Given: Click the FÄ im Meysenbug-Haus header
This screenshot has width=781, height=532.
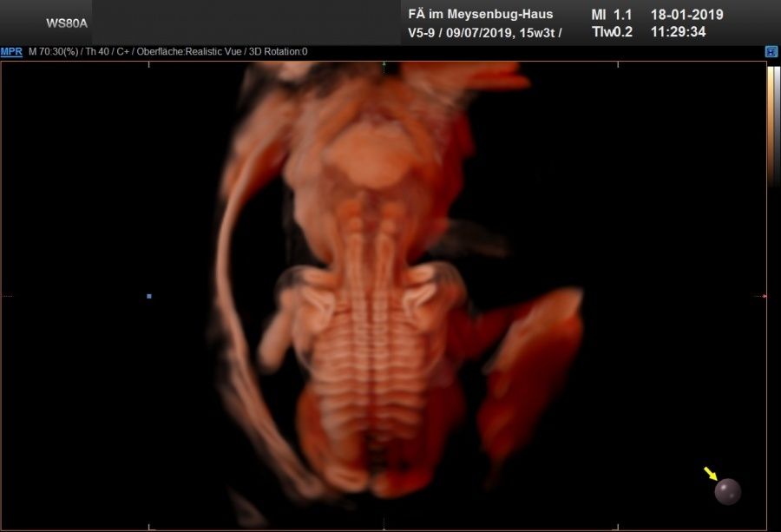Looking at the screenshot, I should click(x=480, y=15).
